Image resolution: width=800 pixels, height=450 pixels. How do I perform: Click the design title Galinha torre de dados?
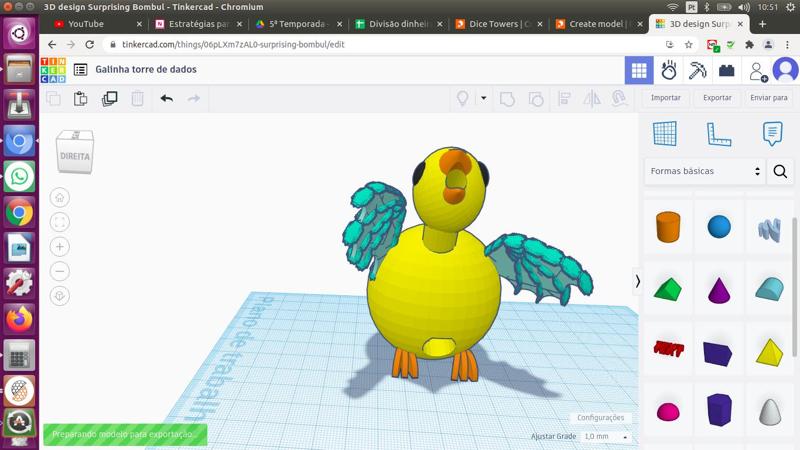pyautogui.click(x=146, y=69)
